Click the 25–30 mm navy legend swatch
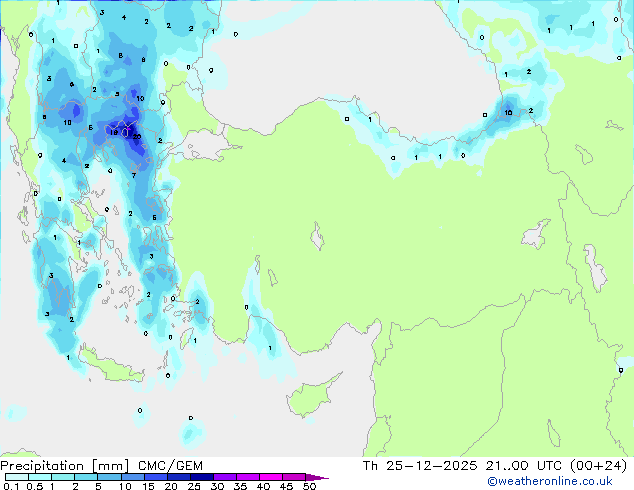 201,477
